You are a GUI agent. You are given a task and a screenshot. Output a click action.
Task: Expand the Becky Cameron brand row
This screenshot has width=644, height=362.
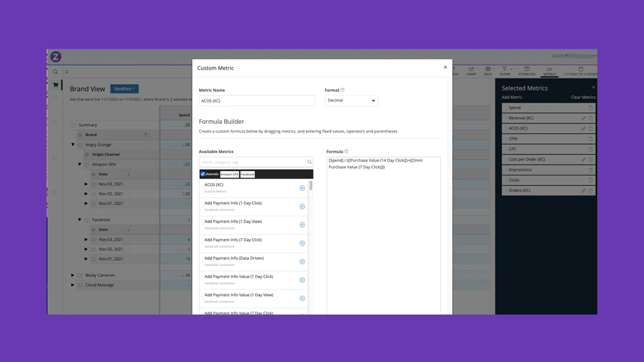(73, 275)
